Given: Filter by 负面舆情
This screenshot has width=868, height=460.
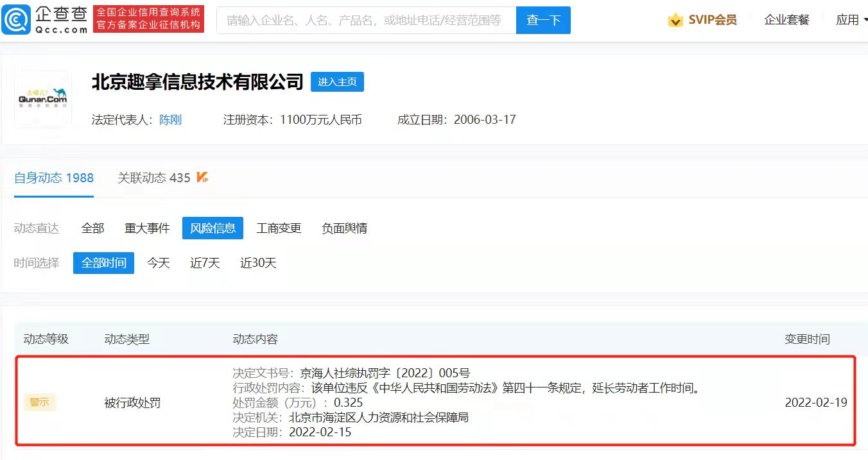Looking at the screenshot, I should (344, 228).
